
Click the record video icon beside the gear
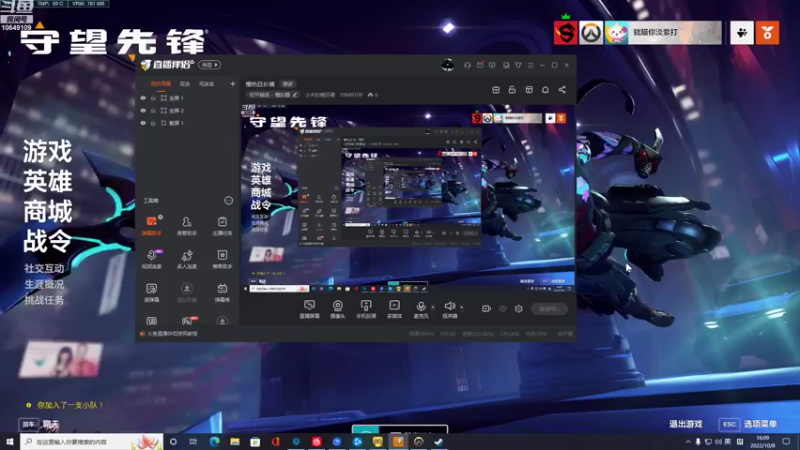(486, 309)
